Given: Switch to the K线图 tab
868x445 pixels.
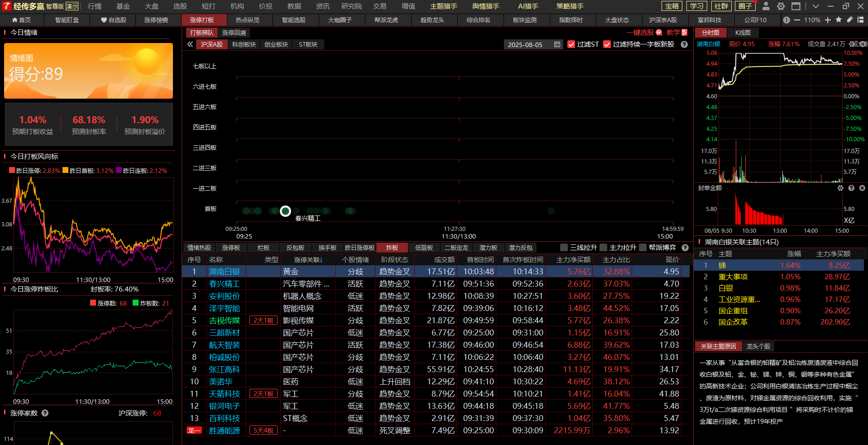Looking at the screenshot, I should [743, 33].
